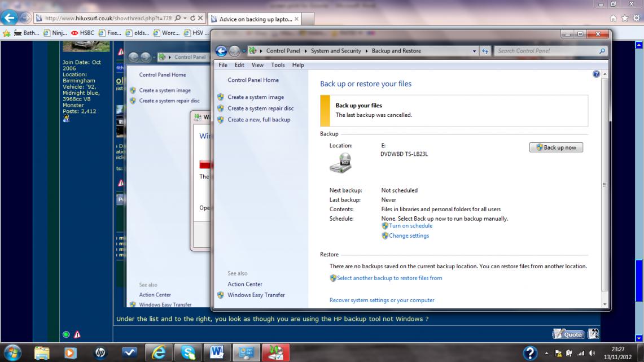Open the View menu in Control Panel
Image resolution: width=644 pixels, height=362 pixels.
257,65
